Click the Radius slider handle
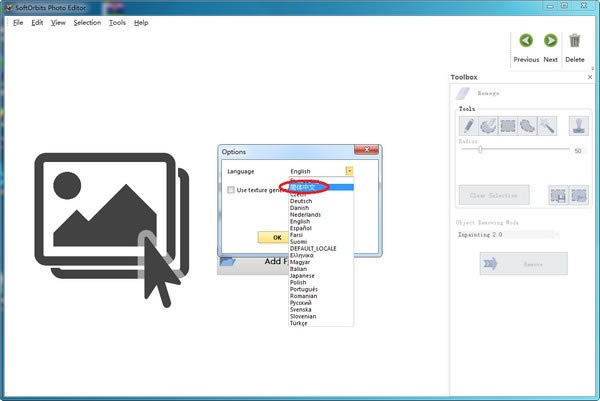The width and height of the screenshot is (600, 401). [x=480, y=150]
